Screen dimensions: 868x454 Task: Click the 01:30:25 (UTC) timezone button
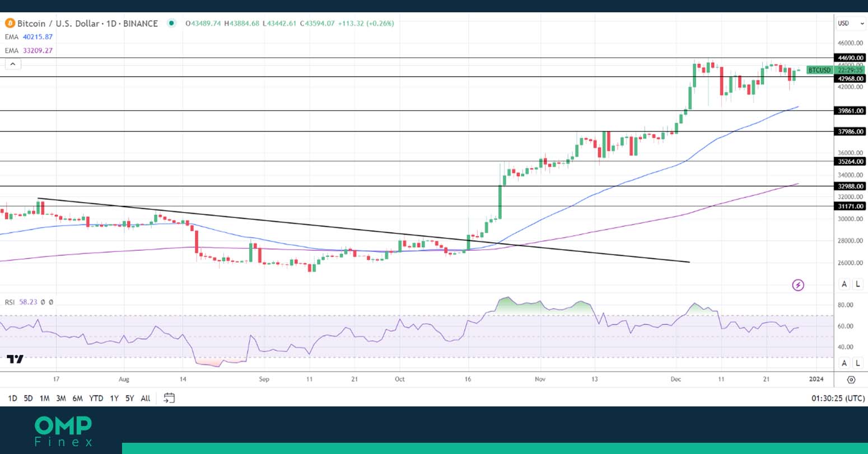pyautogui.click(x=838, y=399)
